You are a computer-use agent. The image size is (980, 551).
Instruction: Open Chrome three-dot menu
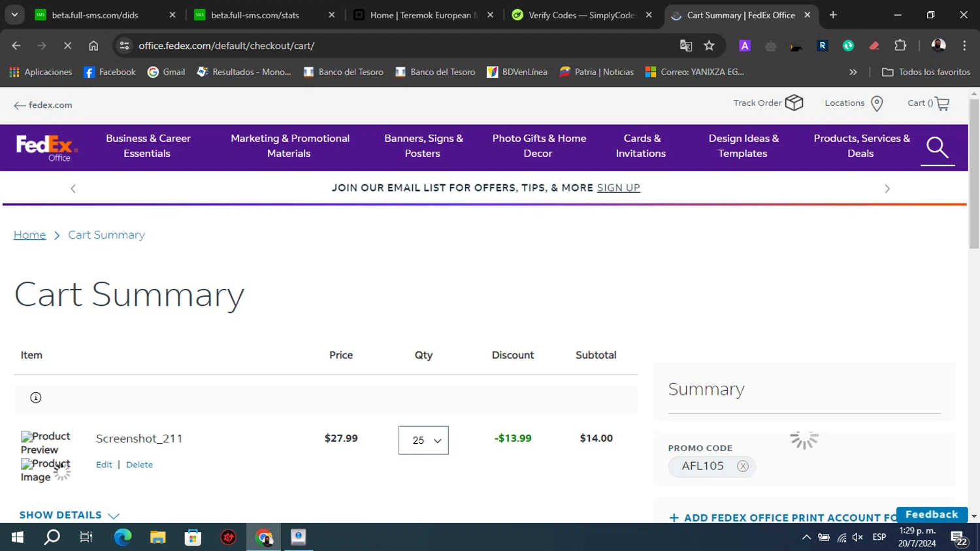coord(964,46)
